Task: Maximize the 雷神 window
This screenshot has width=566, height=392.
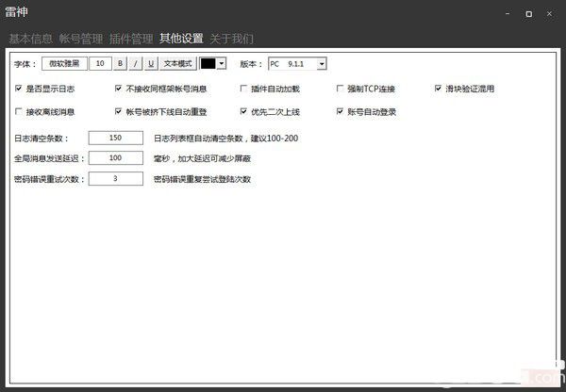Action: 529,14
